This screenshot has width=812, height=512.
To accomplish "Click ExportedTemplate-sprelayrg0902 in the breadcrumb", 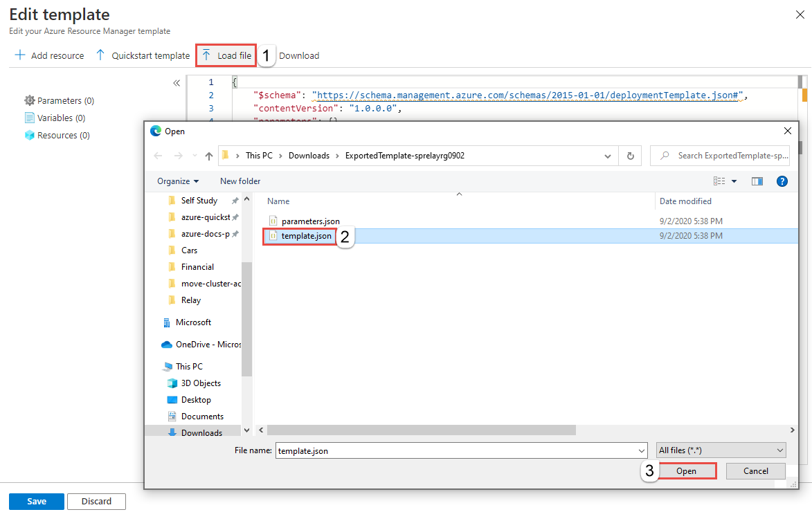I will tap(405, 156).
